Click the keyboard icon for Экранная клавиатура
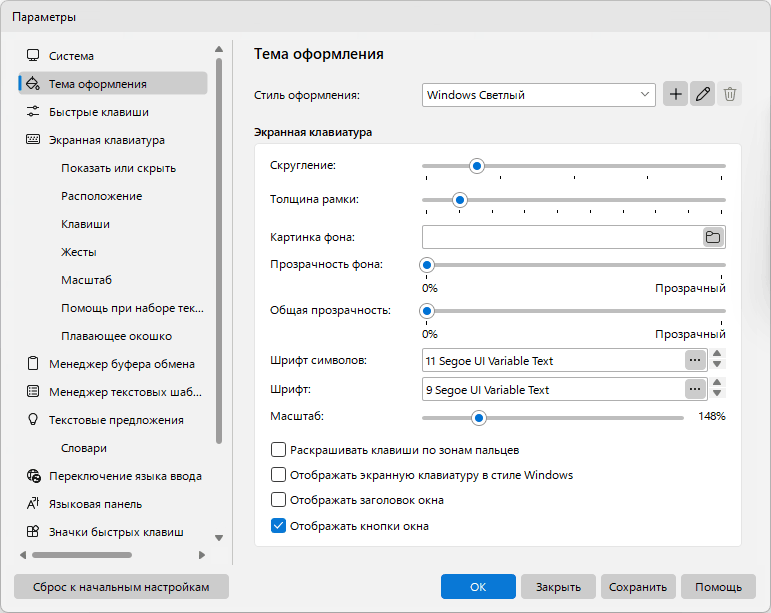Viewport: 771px width, 613px height. [33, 140]
